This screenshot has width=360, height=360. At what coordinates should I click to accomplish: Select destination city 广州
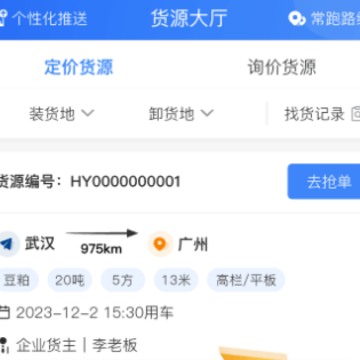[193, 244]
